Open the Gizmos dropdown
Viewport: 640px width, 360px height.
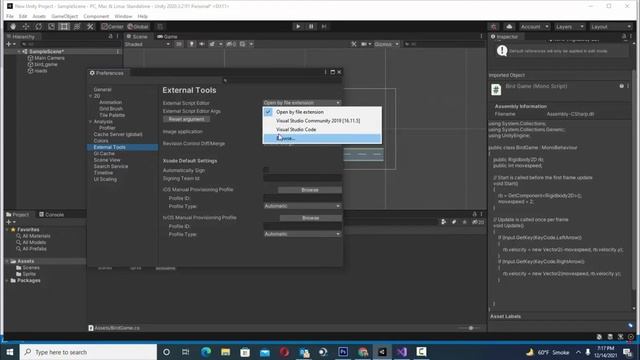pyautogui.click(x=386, y=44)
